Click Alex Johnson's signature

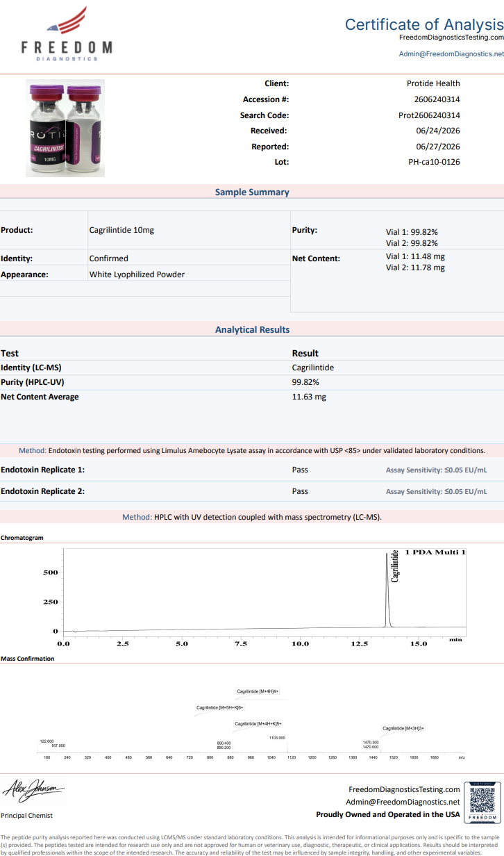click(x=34, y=790)
